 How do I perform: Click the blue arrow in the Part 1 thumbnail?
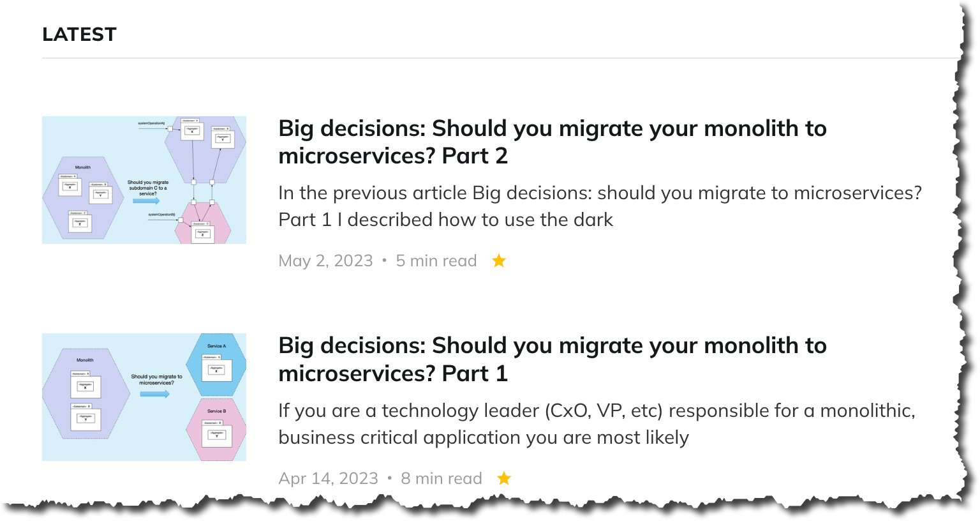155,394
